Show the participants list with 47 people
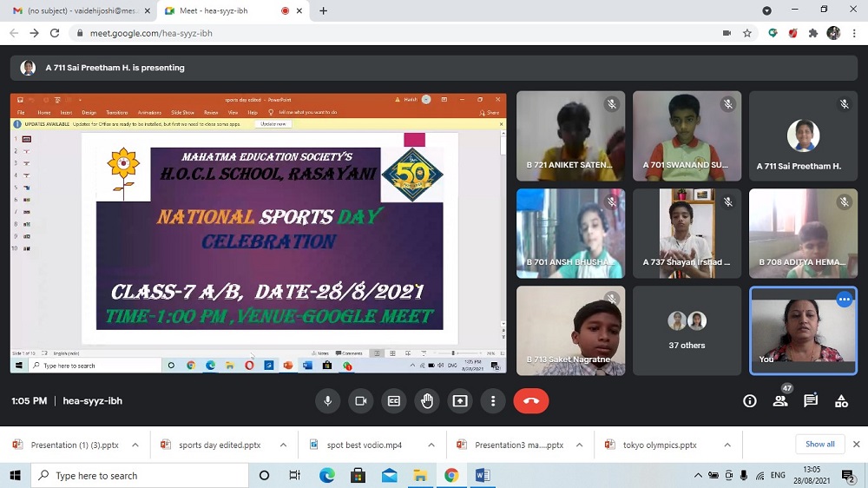This screenshot has height=488, width=868. (780, 401)
